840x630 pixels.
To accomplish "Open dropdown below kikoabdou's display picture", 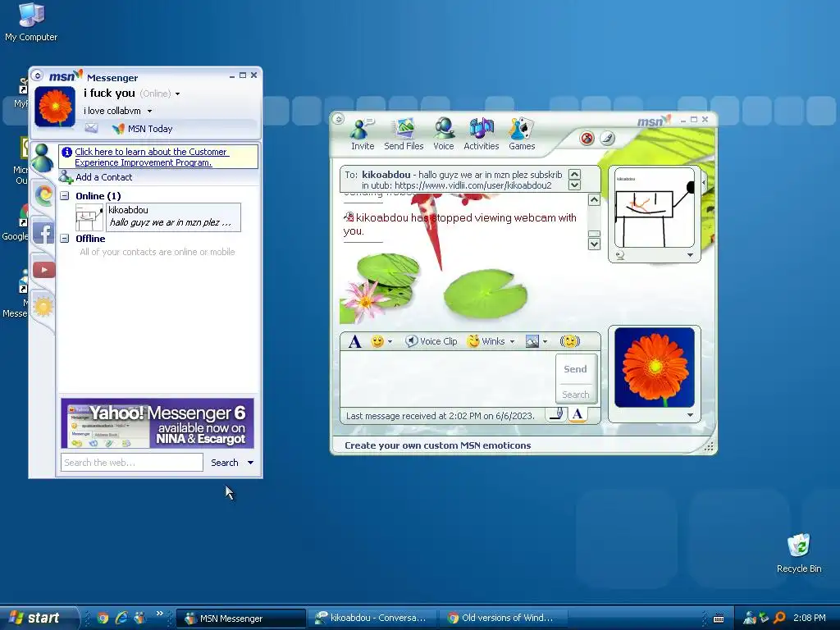I will [x=690, y=256].
